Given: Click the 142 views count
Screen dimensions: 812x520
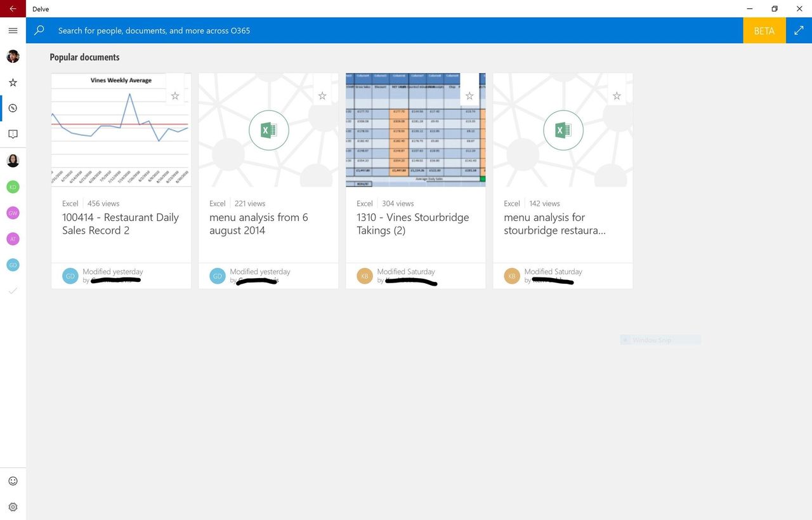Looking at the screenshot, I should coord(544,204).
